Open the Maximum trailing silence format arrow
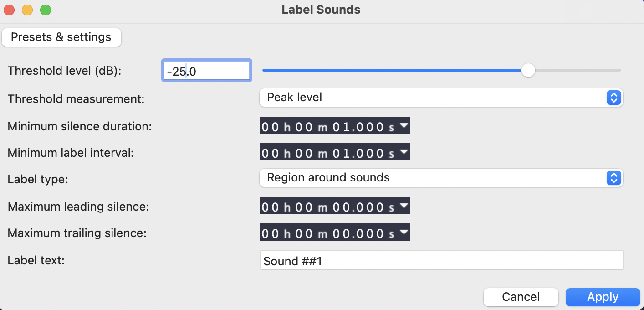 404,232
